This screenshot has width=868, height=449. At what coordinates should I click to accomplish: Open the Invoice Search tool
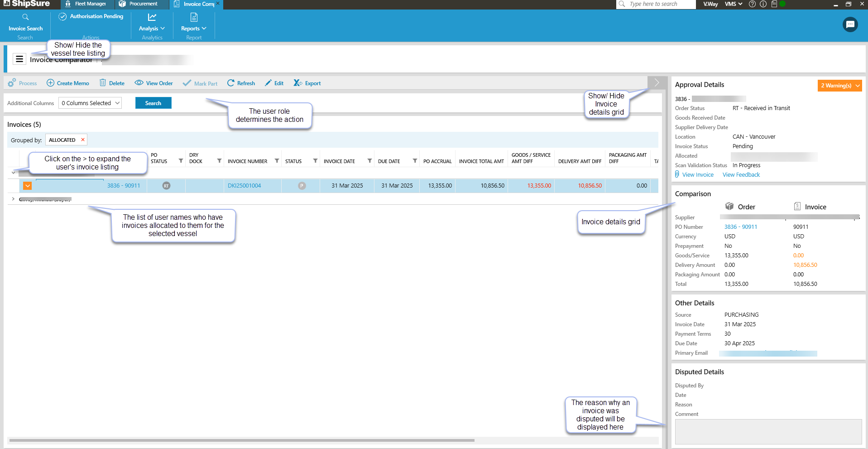(25, 22)
